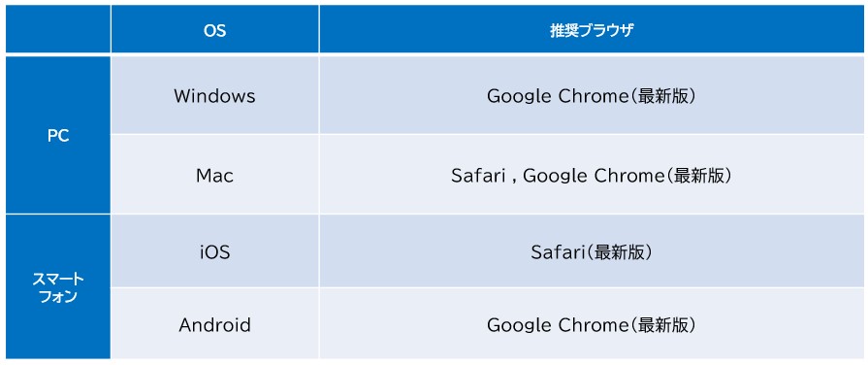This screenshot has width=868, height=365.
Task: Click 最新版 text in the iOS row
Action: pyautogui.click(x=619, y=252)
